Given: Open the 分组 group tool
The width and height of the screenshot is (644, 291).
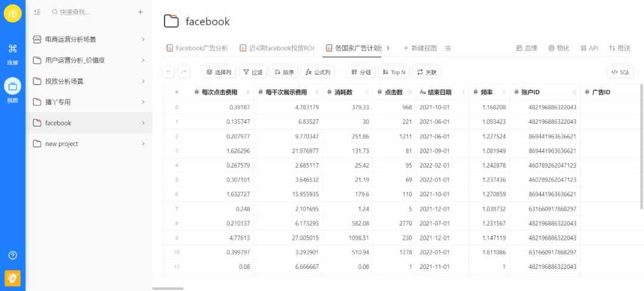Looking at the screenshot, I should (361, 72).
